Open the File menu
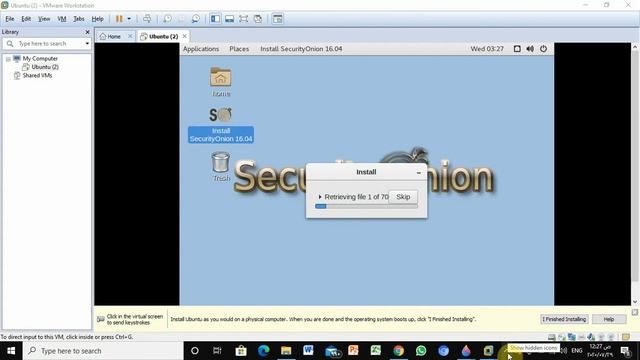The image size is (640, 360). pyautogui.click(x=10, y=19)
